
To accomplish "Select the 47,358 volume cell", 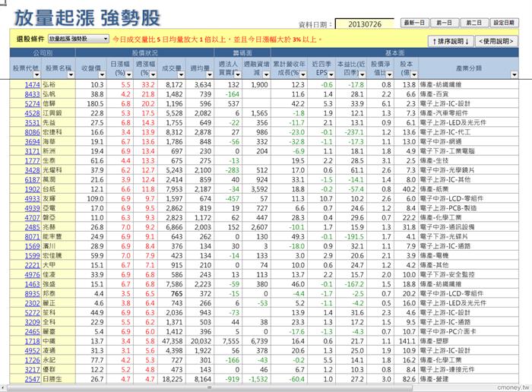I will click(172, 341).
